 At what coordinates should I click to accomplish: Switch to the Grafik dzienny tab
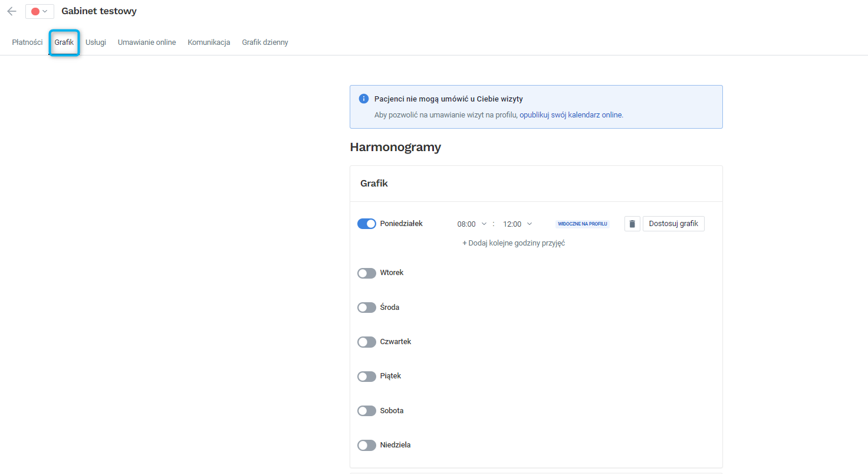265,42
